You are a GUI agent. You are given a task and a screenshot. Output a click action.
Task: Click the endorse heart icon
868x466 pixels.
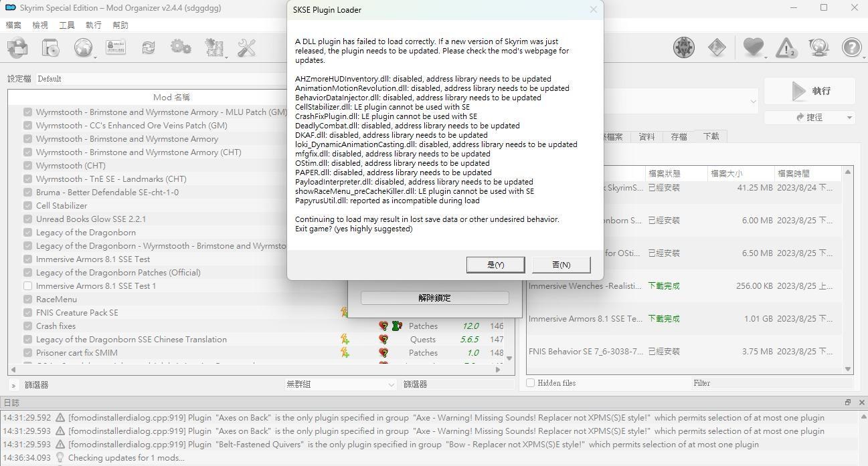tap(754, 47)
